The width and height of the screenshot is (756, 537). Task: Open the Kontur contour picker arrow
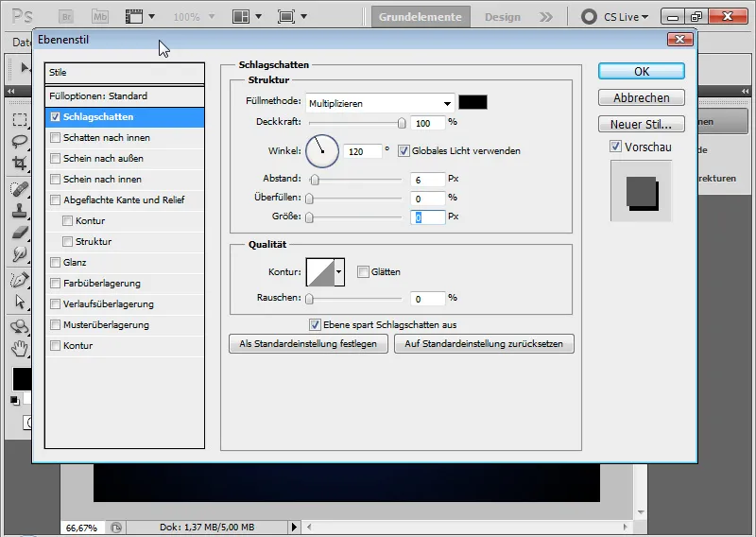(339, 272)
